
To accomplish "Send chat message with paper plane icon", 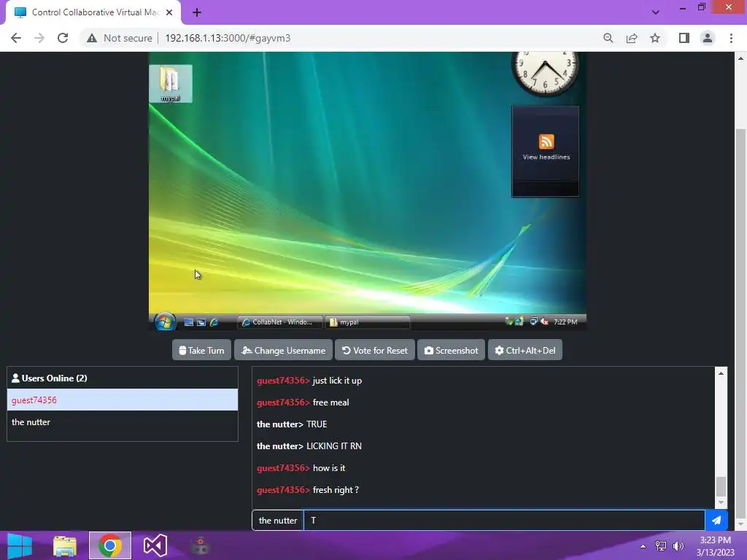I will 716,521.
